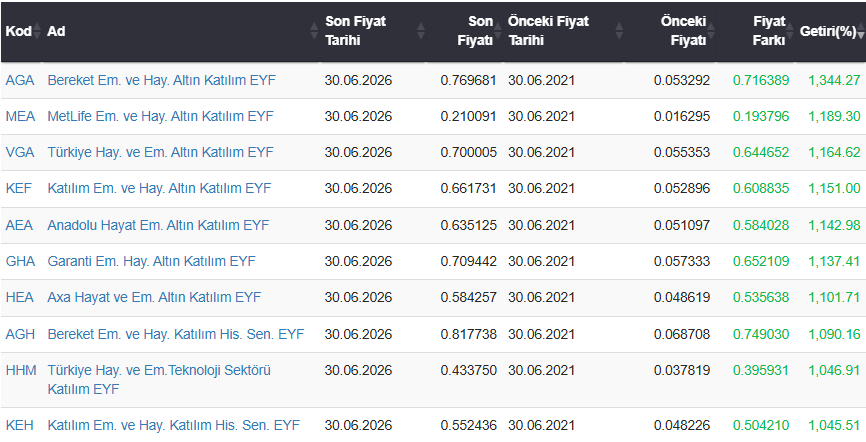Select the 1,344.27 return value
866x442 pixels.
(834, 80)
